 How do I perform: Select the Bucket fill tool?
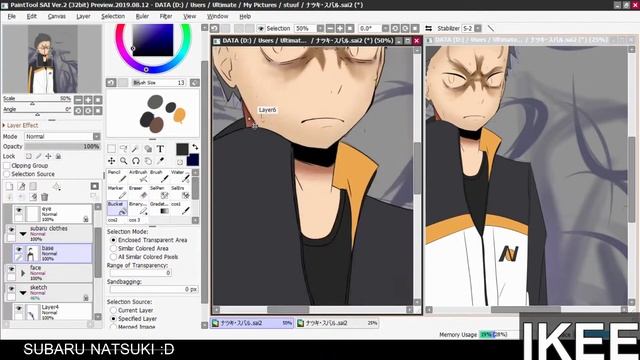tap(117, 208)
